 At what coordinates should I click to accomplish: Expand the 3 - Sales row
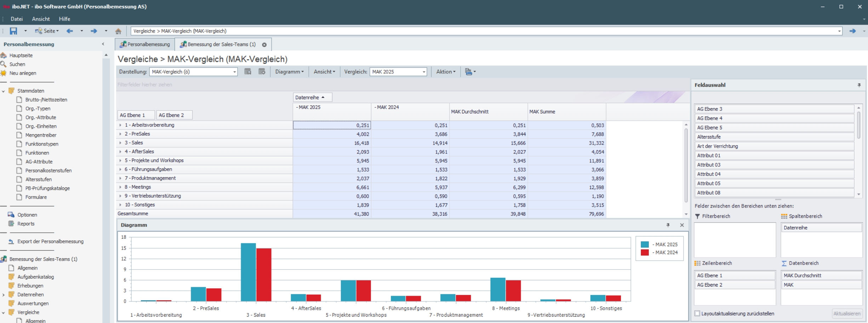pos(120,143)
